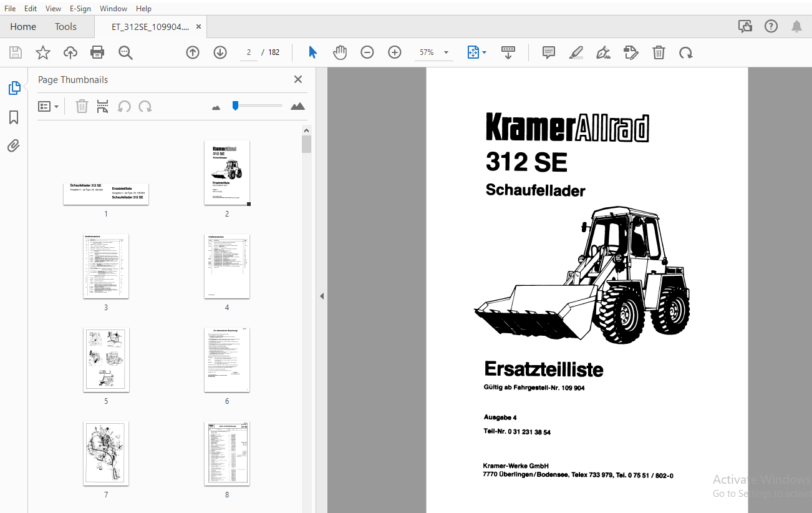Screen dimensions: 812x513
Task: Click the 'Ersatzteilliste' heading on the page
Action: 544,369
